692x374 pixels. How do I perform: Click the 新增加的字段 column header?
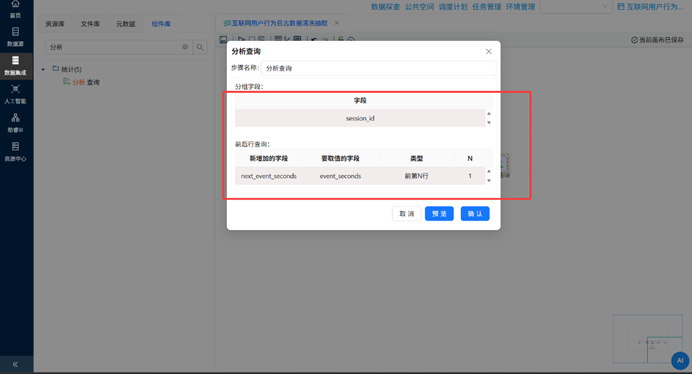click(x=268, y=158)
